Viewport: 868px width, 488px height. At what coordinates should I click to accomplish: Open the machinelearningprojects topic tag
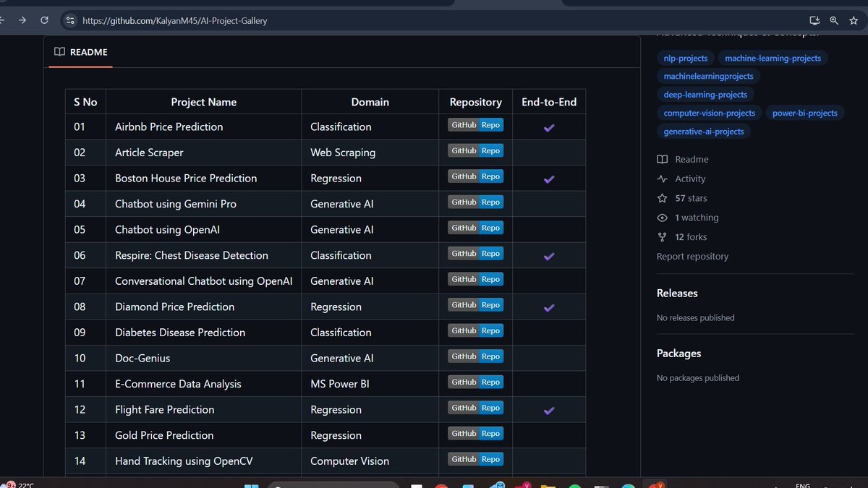[x=708, y=76]
